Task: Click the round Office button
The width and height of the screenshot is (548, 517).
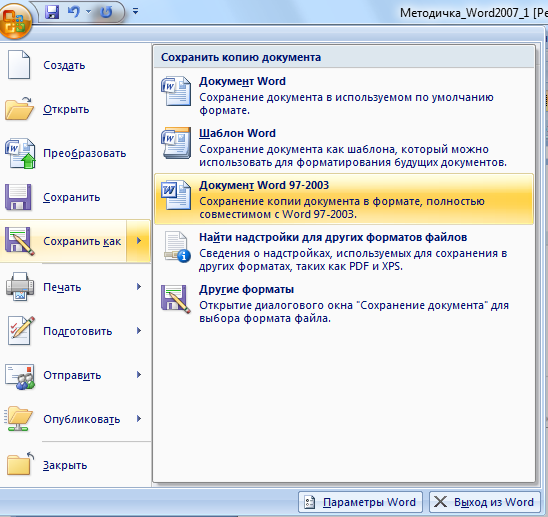Action: 15,21
